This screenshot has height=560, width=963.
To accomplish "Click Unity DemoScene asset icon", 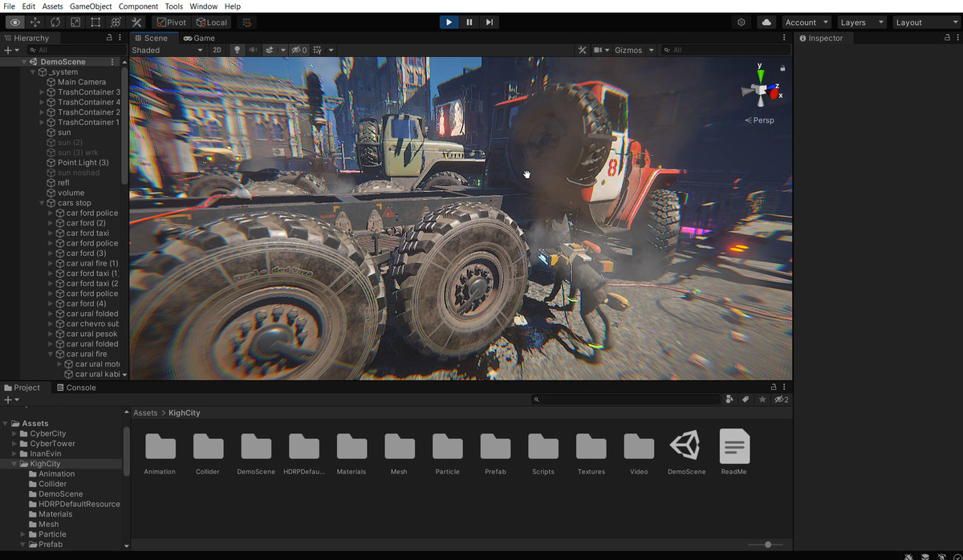I will 685,446.
